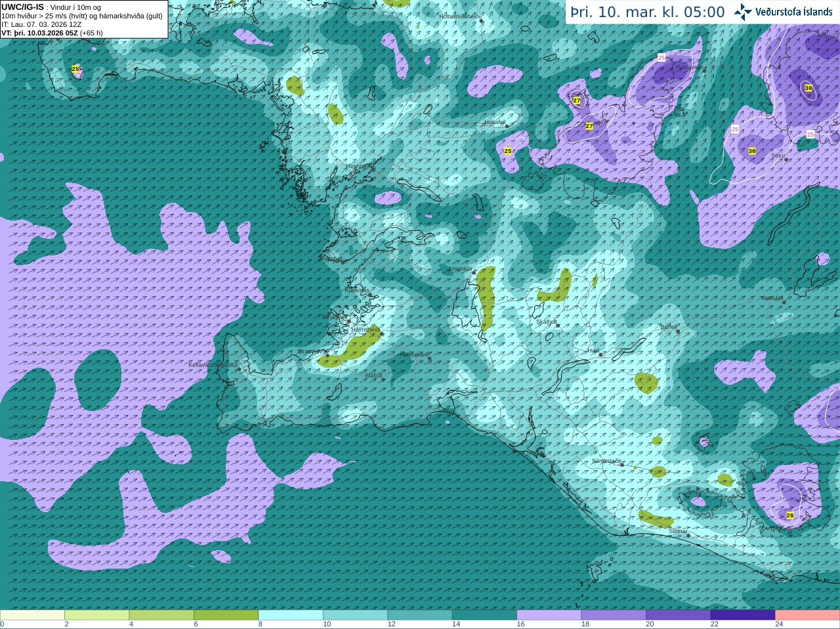Screen dimensions: 840x629
Task: Click the 'Þri. 10. mar. kl. 05:00' date title
Action: pos(647,12)
